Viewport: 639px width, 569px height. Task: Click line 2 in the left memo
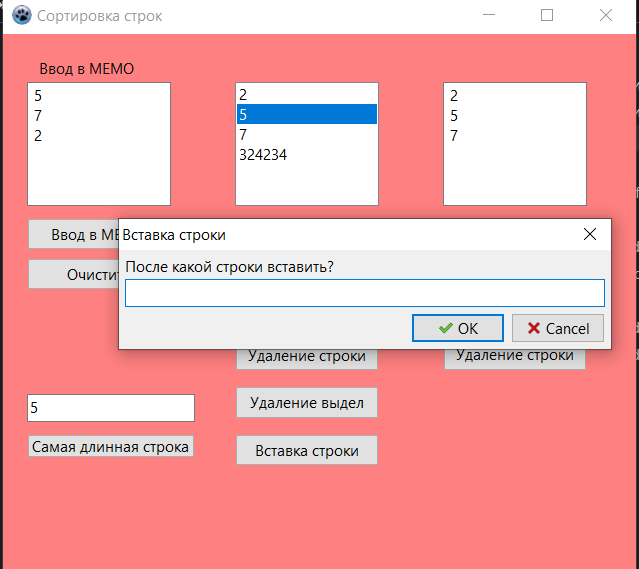coord(38,136)
